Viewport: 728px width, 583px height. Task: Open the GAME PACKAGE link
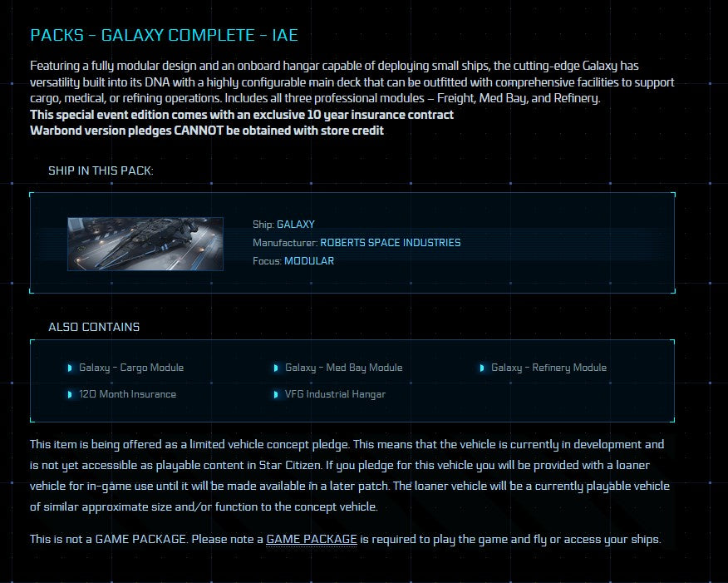[x=312, y=539]
